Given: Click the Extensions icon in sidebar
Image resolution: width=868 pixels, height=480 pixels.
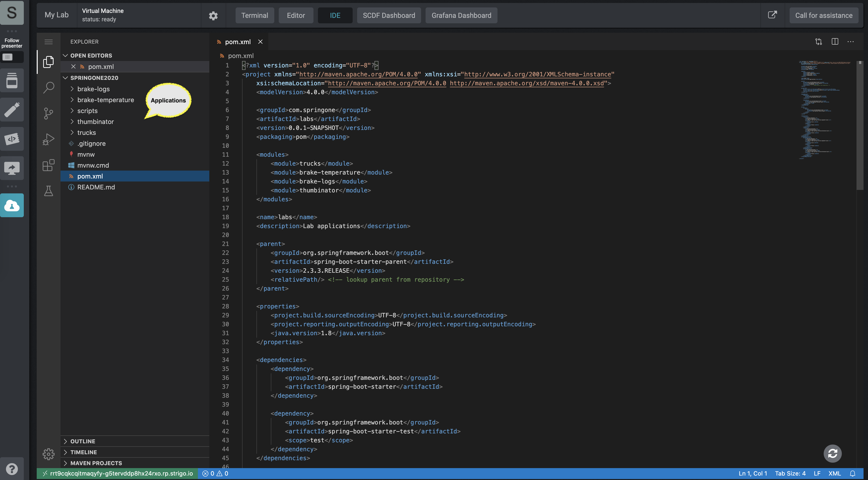Looking at the screenshot, I should (x=48, y=163).
